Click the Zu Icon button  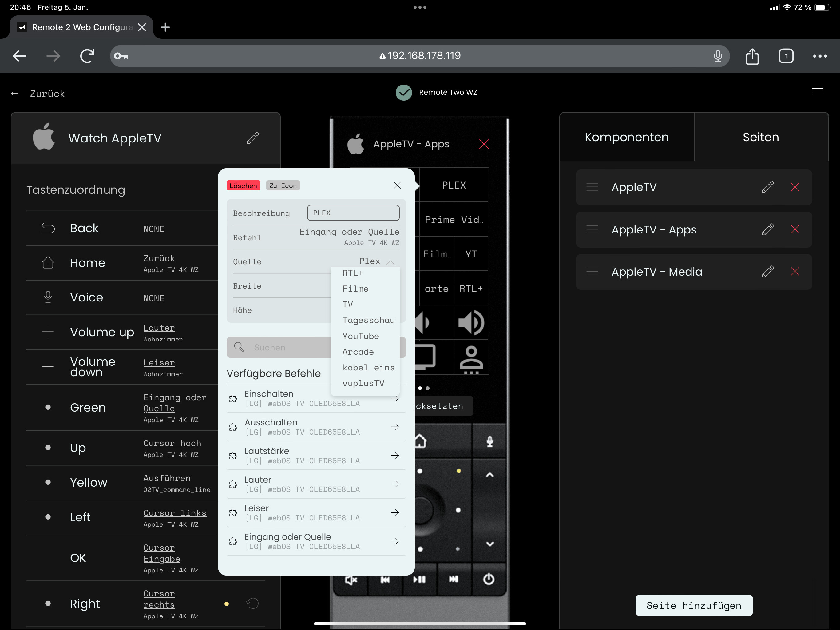pos(283,185)
